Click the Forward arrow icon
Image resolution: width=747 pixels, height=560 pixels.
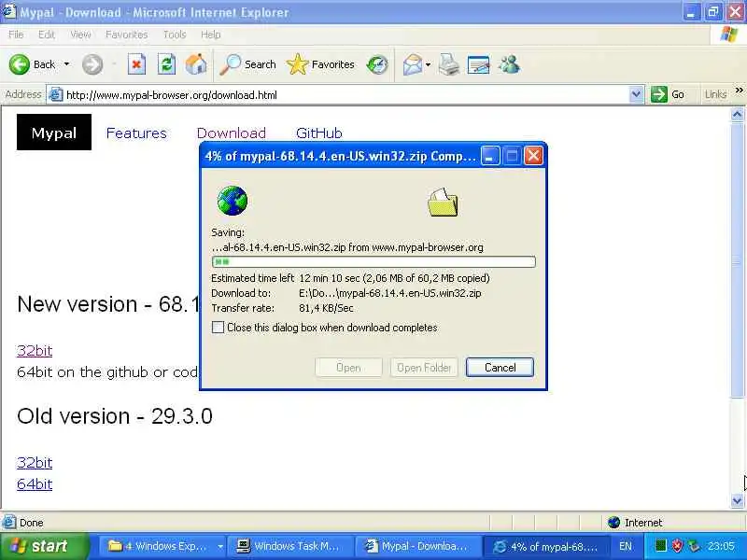[x=92, y=64]
